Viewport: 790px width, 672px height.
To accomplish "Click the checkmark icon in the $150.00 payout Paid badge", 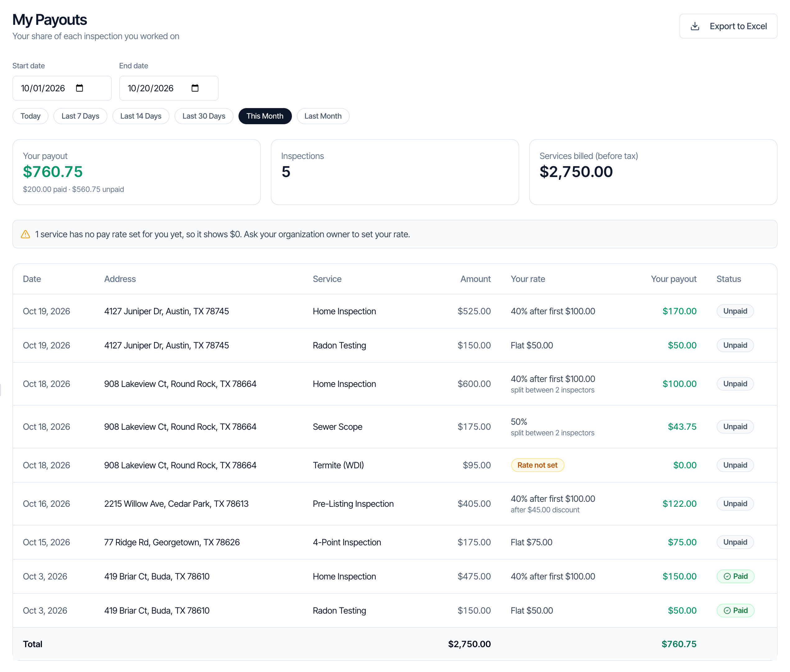I will coord(727,576).
